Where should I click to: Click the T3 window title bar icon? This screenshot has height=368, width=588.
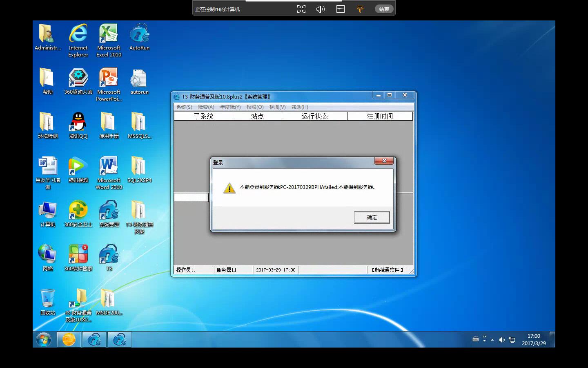pos(177,96)
